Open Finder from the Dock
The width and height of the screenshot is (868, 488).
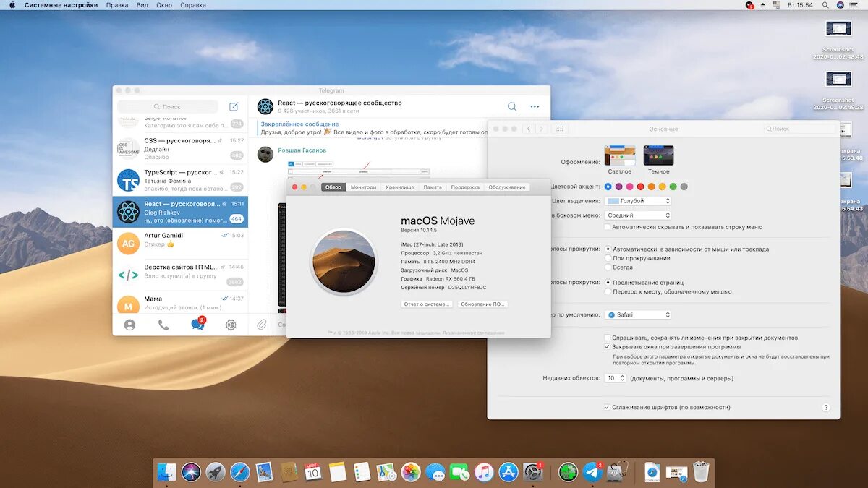[x=166, y=472]
